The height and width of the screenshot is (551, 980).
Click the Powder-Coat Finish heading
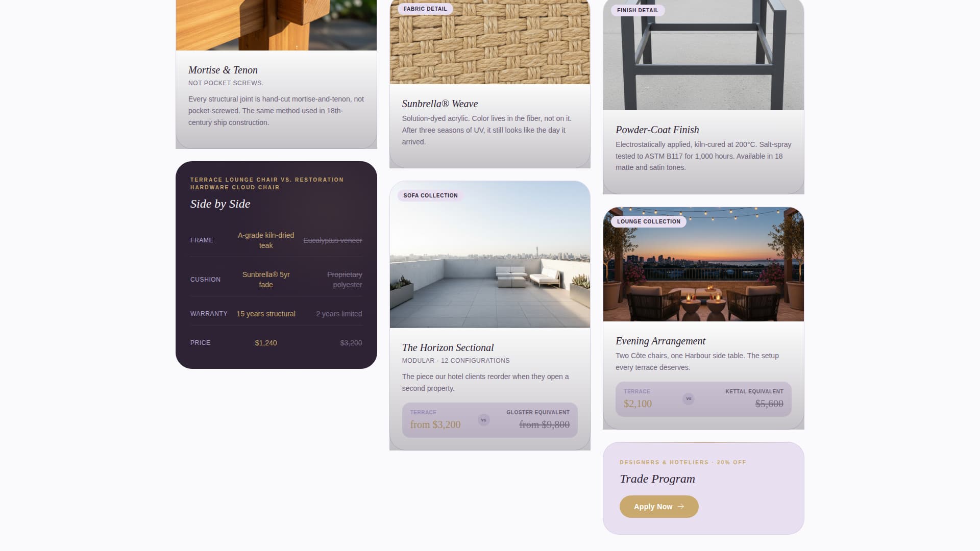coord(657,130)
